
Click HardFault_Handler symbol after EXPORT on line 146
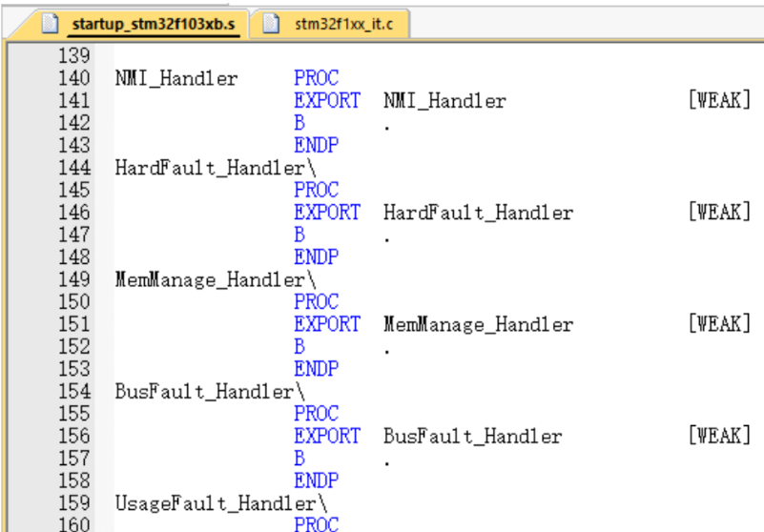478,213
